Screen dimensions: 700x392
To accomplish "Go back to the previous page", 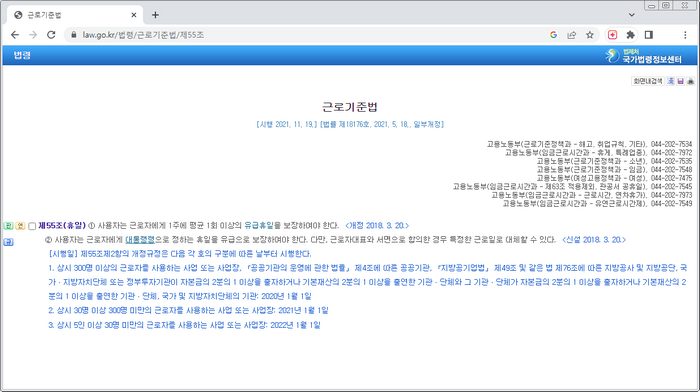I will coord(15,35).
